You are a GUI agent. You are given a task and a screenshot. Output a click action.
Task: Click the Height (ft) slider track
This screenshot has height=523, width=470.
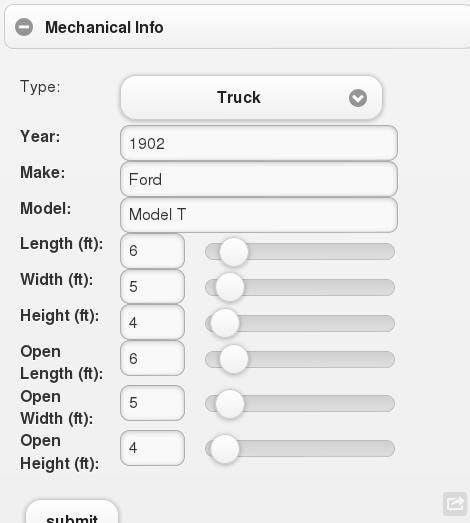[x=300, y=323]
